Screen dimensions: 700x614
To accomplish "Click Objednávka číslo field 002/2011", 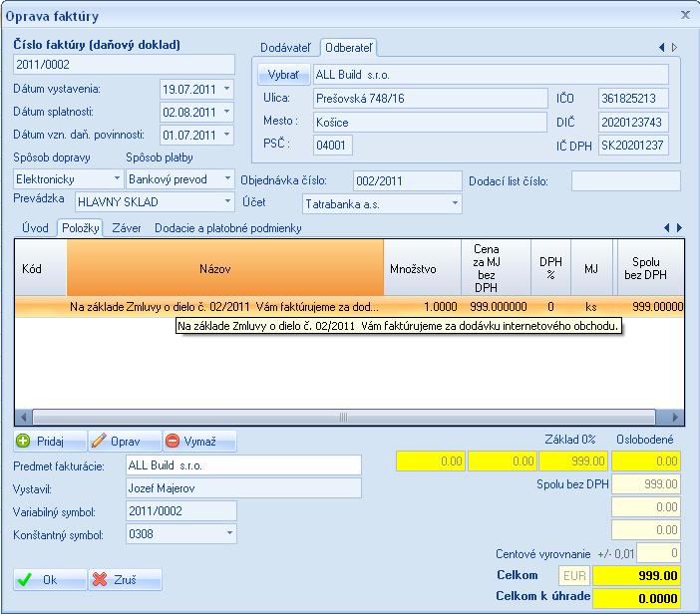I will pos(407,180).
